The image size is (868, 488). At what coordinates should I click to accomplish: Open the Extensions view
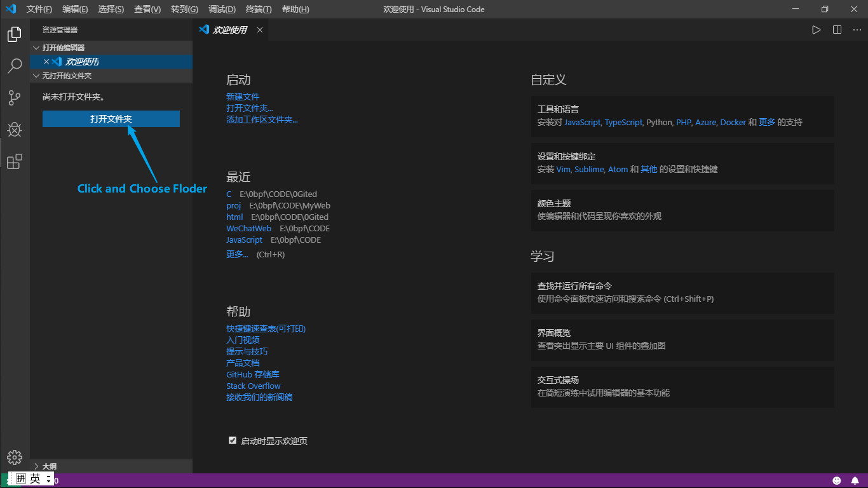coord(14,161)
